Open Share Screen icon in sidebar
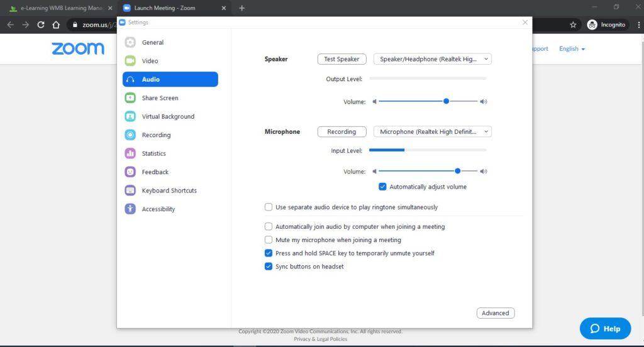This screenshot has width=644, height=347. (130, 97)
